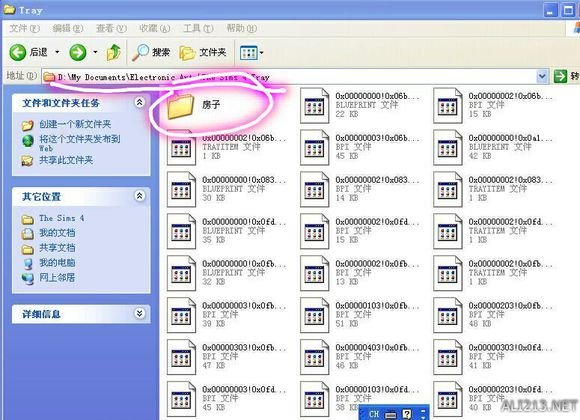
Task: Click the green Back arrow button
Action: click(17, 53)
